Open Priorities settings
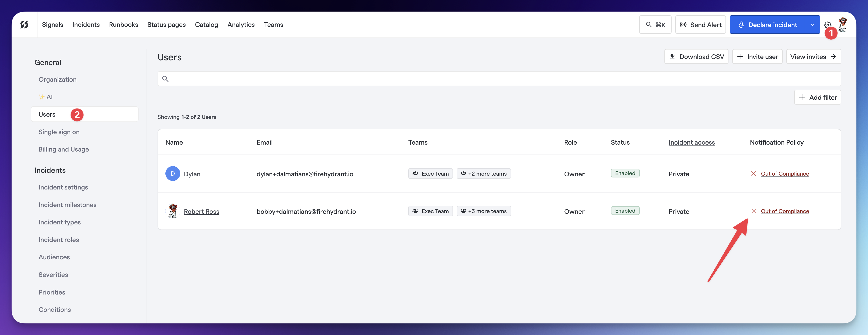Viewport: 868px width, 335px height. tap(52, 292)
